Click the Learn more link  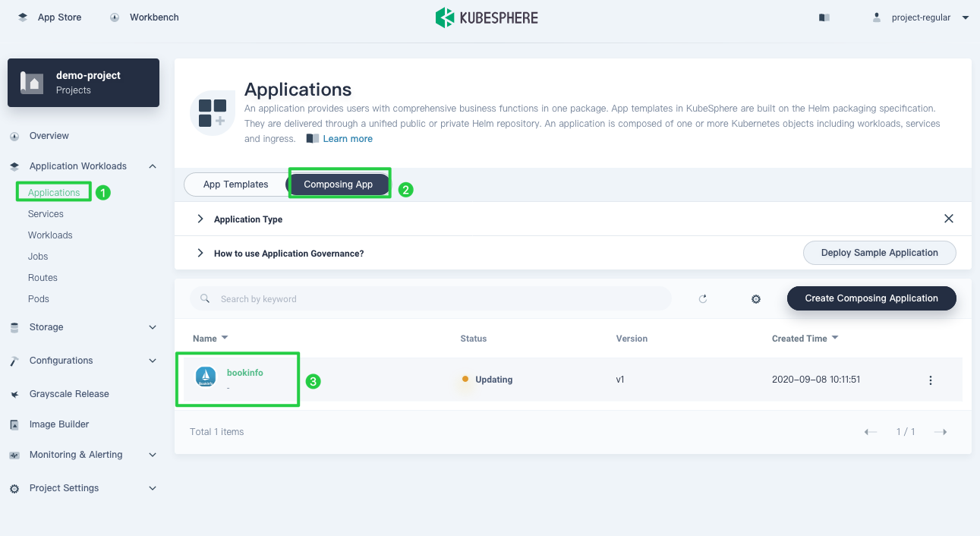347,138
